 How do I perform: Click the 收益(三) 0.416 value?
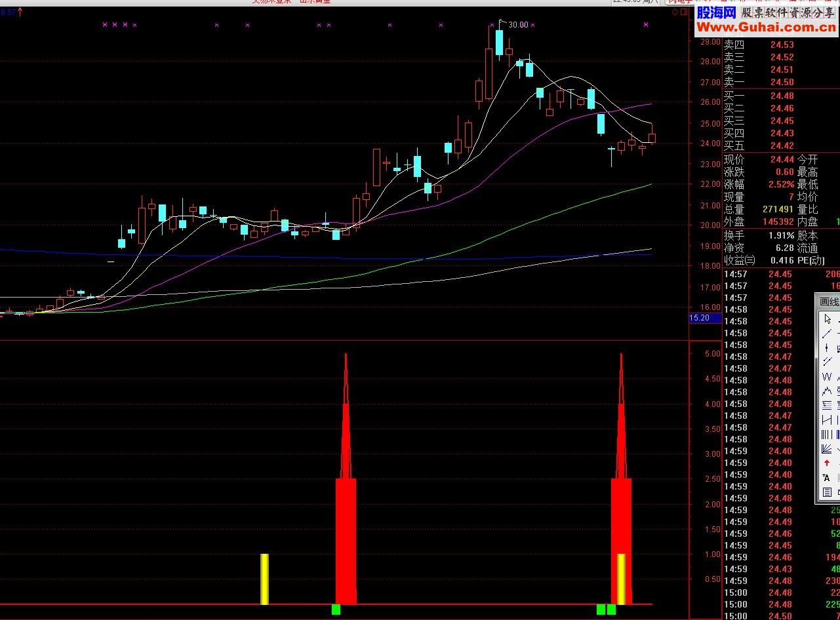click(x=782, y=260)
